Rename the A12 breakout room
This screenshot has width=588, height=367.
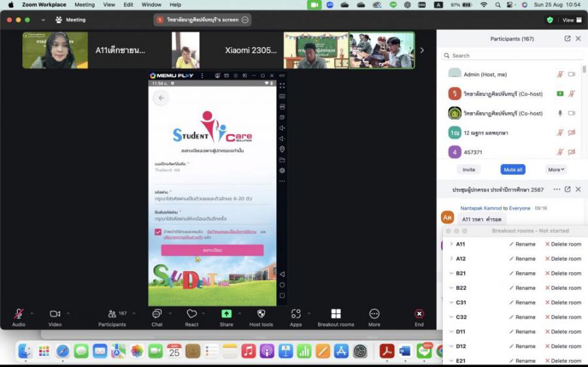522,259
